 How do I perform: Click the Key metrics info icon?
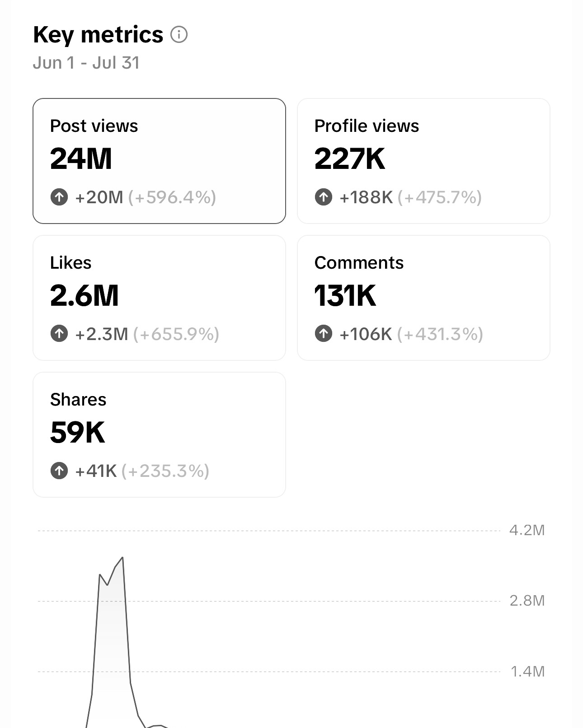point(179,35)
